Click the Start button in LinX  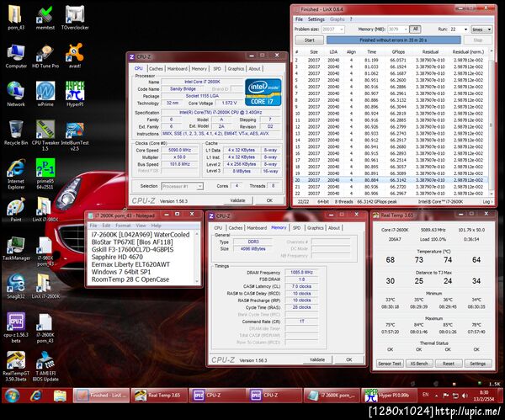[x=309, y=40]
